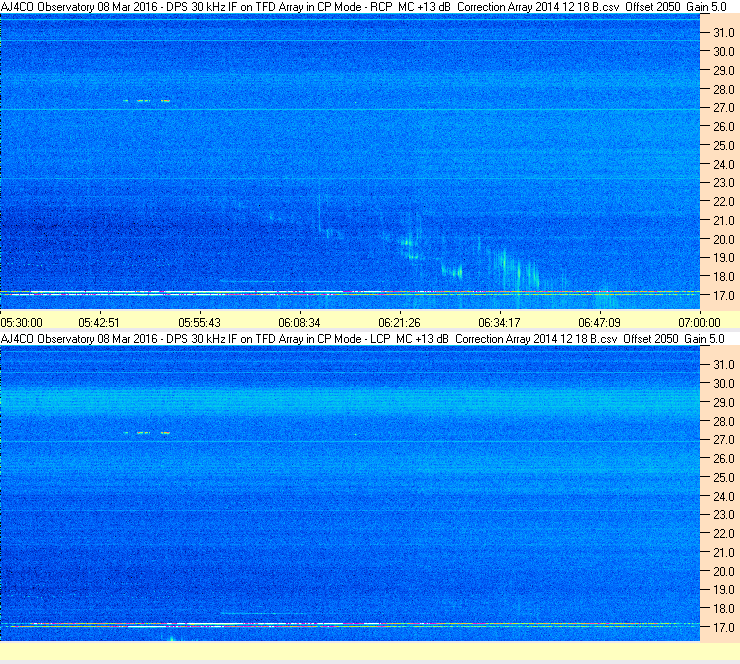Click the 22.0 frequency label in RCP panel

tap(723, 202)
